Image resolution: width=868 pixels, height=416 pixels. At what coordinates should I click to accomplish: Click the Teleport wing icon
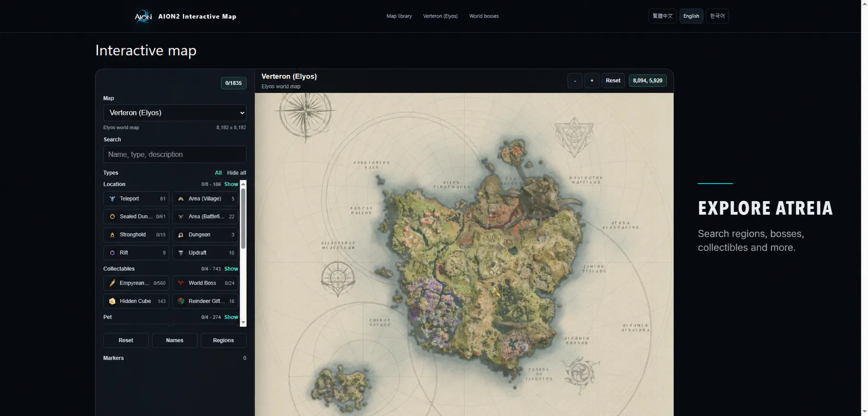[112, 199]
